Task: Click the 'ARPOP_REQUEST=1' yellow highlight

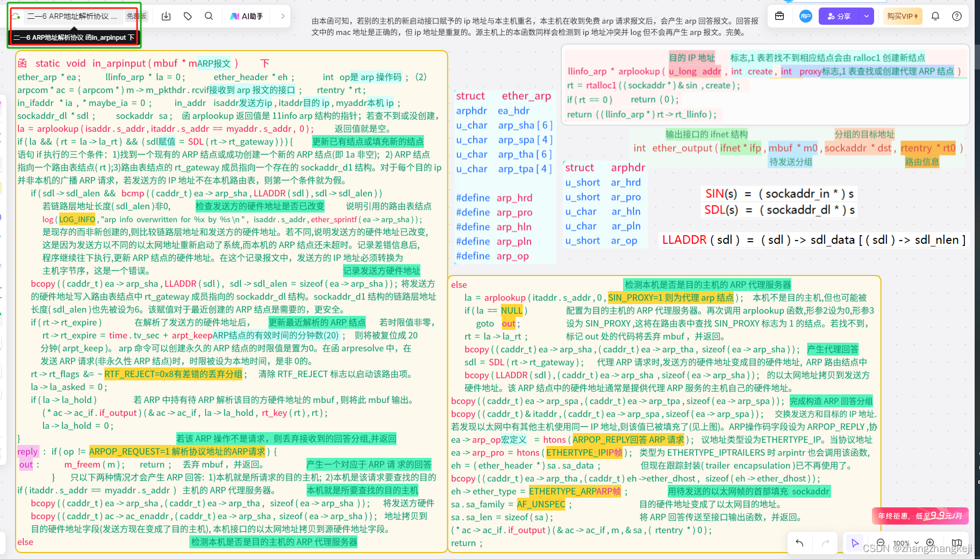Action: [177, 451]
